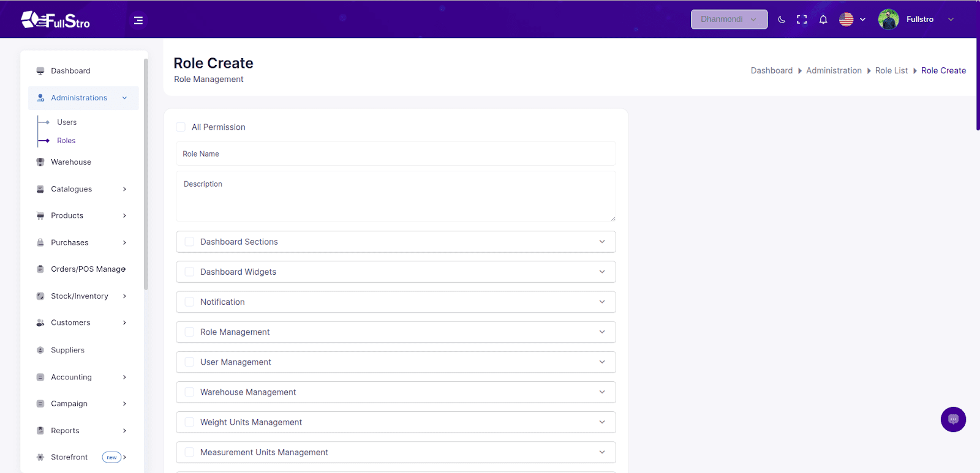Open the Dhanmondi branch dropdown
Image resolution: width=980 pixels, height=473 pixels.
tap(729, 20)
